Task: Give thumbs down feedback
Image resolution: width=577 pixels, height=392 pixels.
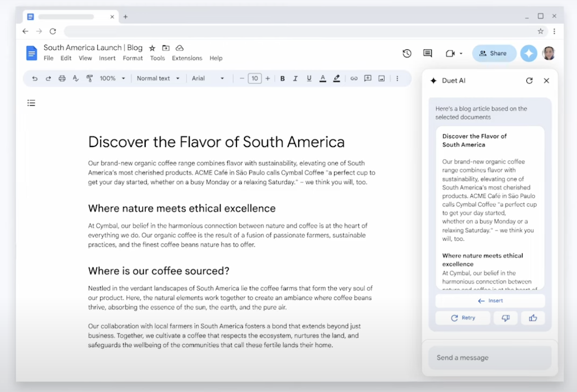Action: tap(506, 318)
